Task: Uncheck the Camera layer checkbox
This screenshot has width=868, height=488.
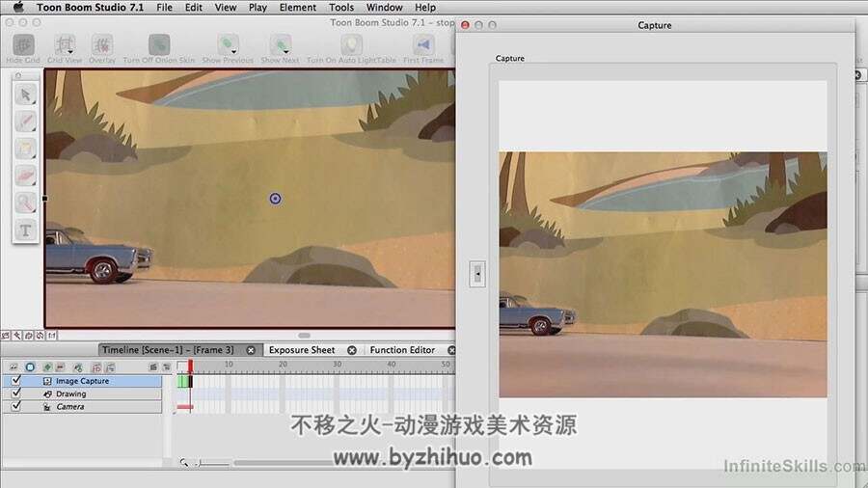Action: 16,406
